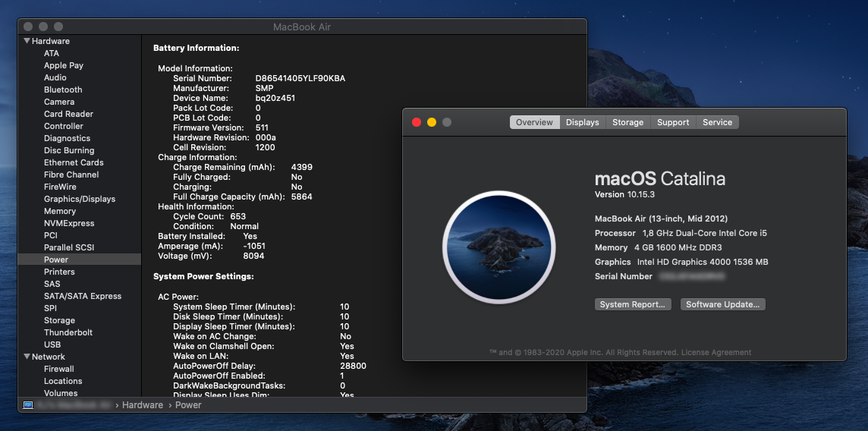Click the Cycle Count value 653
868x431 pixels.
tap(238, 216)
